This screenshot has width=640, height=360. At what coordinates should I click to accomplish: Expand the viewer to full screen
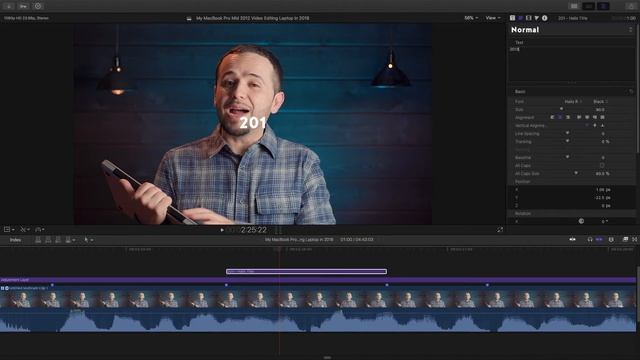pyautogui.click(x=500, y=230)
